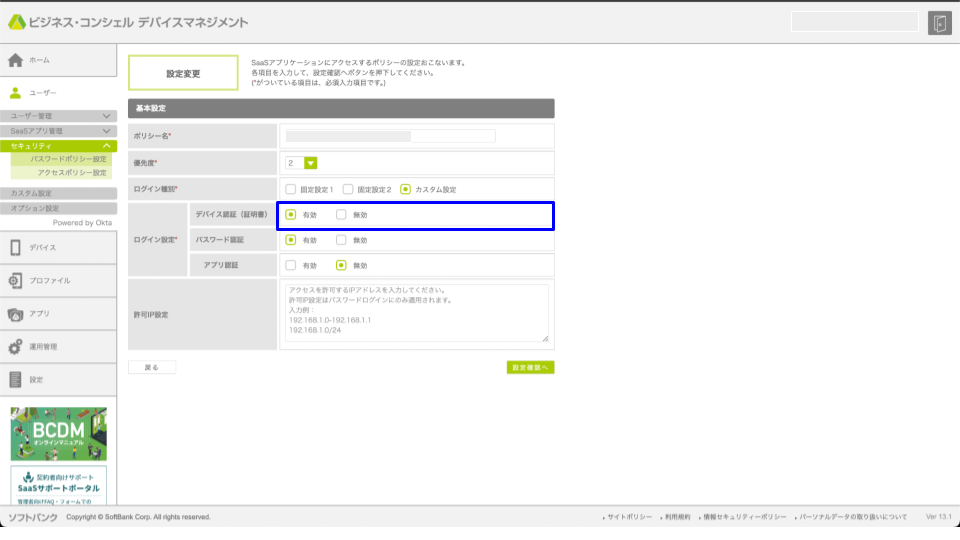Grab the IP textarea resize handle

click(x=545, y=338)
